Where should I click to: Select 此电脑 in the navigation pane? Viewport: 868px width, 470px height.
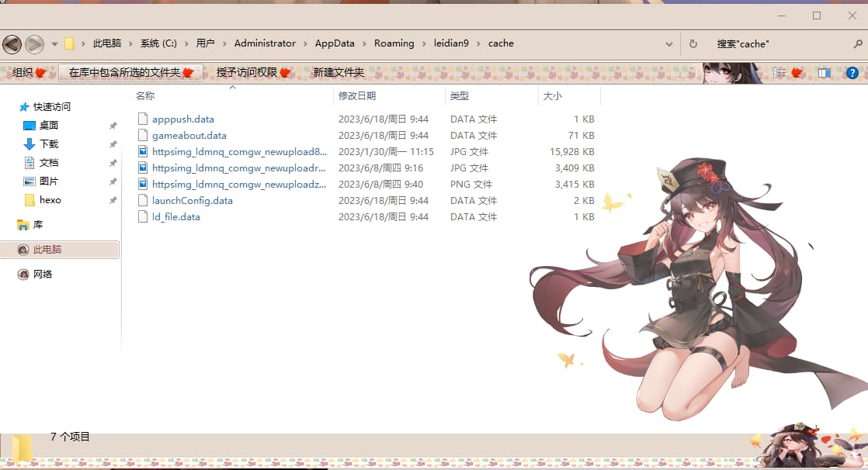[x=60, y=250]
